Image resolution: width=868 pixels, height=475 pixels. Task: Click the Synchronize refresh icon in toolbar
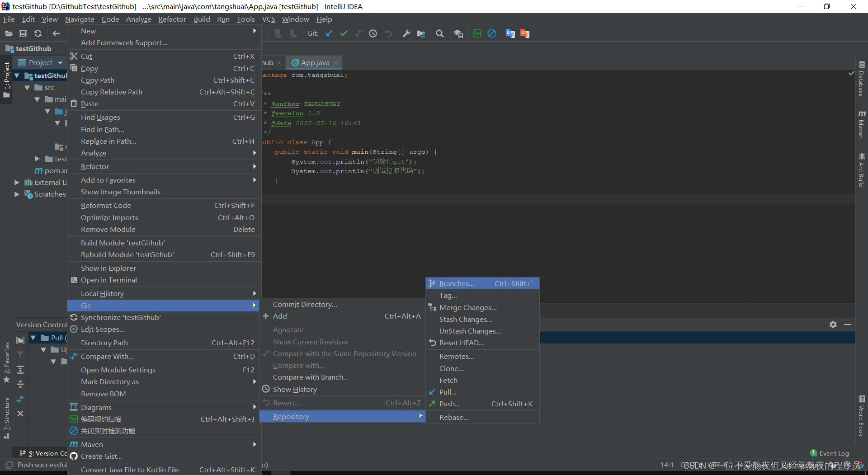(38, 33)
